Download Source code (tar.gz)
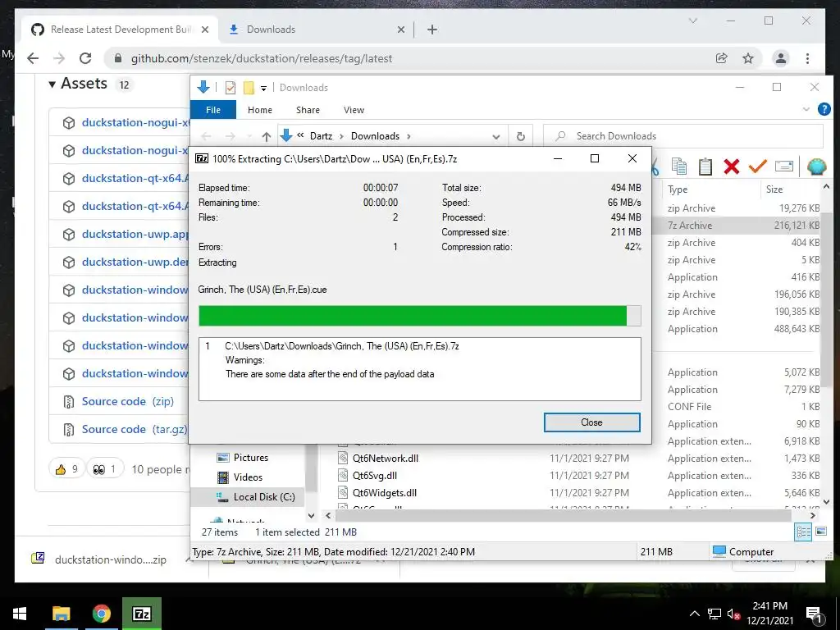The image size is (840, 630). coord(134,429)
